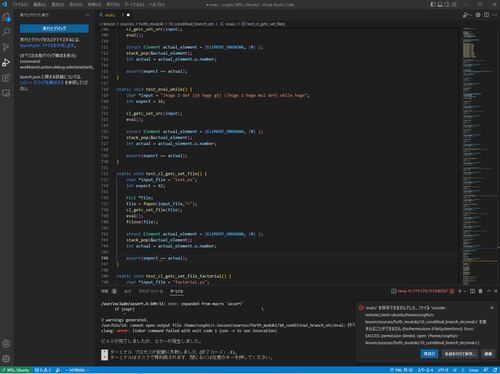Toggle the secondary side bar layout icon
Screen dimensions: 500x374
click(447, 5)
